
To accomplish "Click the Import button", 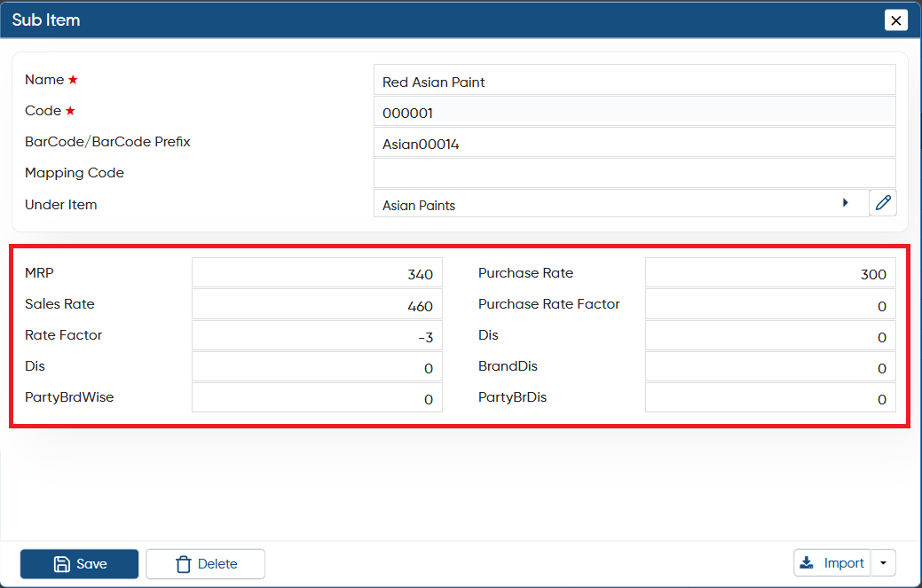I will (832, 563).
